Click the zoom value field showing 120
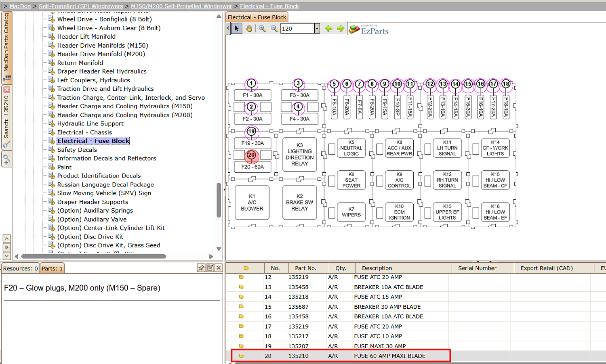 tap(297, 28)
